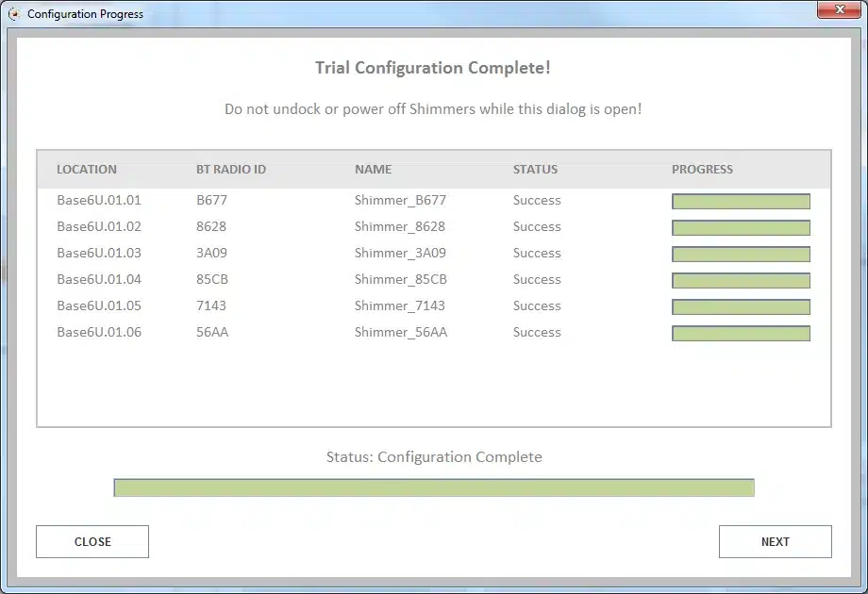Viewport: 868px width, 594px height.
Task: Select the Base6U.01.02 location cell
Action: 99,227
